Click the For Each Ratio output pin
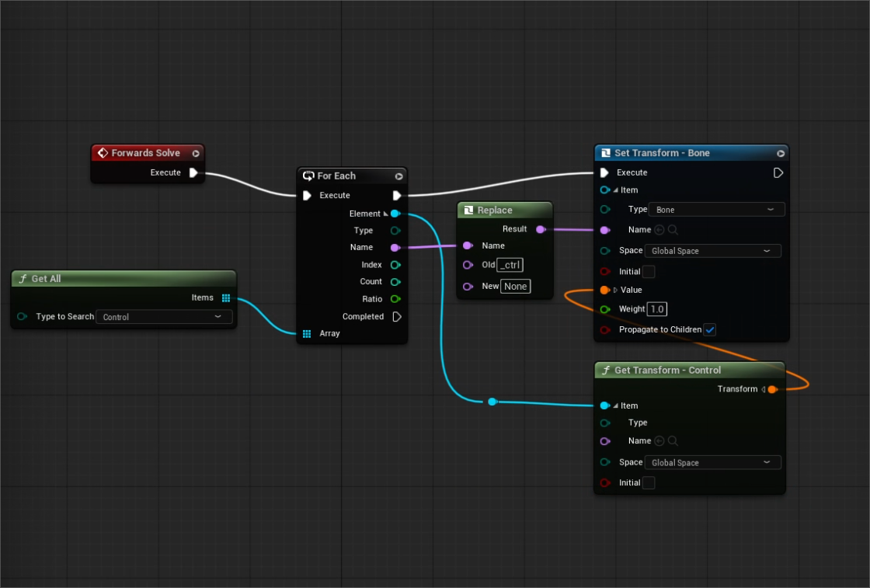870x588 pixels. [395, 299]
